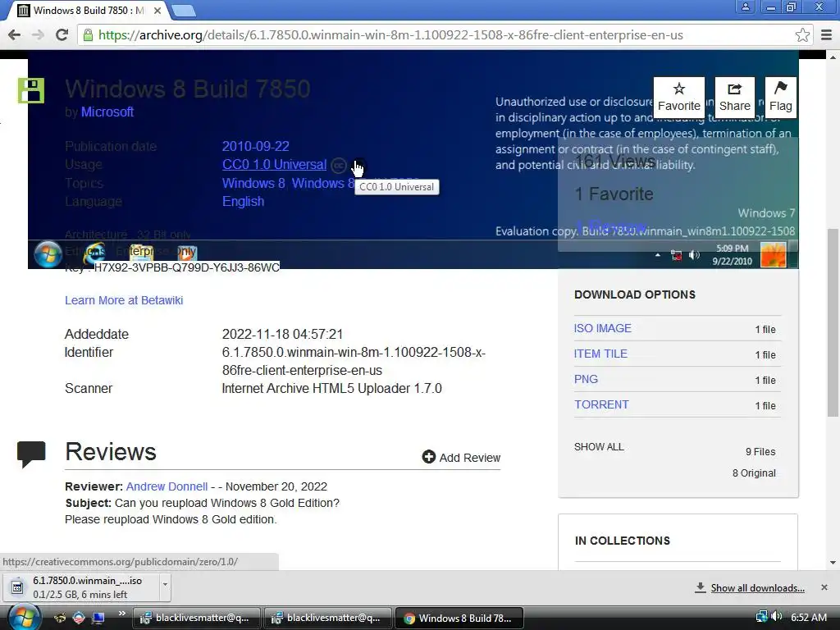Click the scrollbar up arrow
The width and height of the screenshot is (840, 630).
(x=833, y=56)
